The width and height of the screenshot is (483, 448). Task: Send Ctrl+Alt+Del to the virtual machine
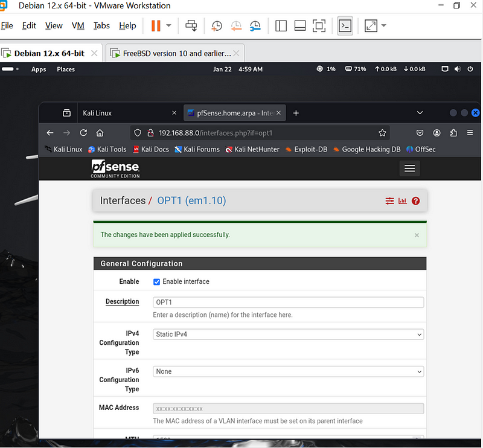[191, 25]
